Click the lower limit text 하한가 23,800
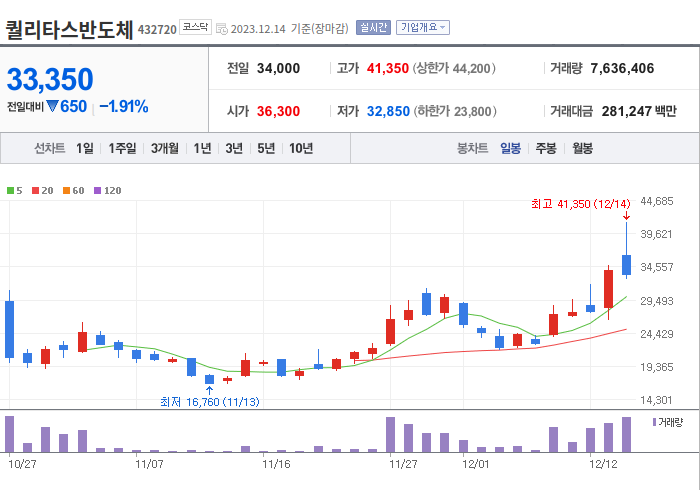The image size is (700, 490). click(x=455, y=111)
